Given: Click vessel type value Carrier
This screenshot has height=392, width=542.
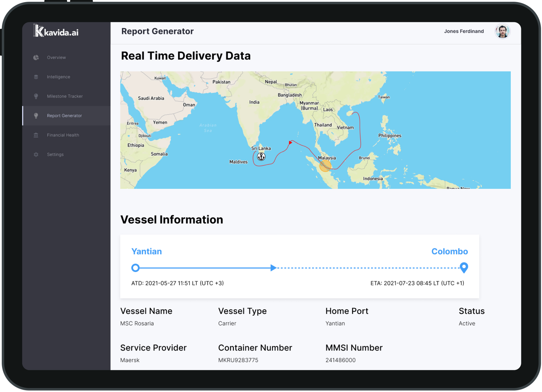Looking at the screenshot, I should pyautogui.click(x=227, y=323).
